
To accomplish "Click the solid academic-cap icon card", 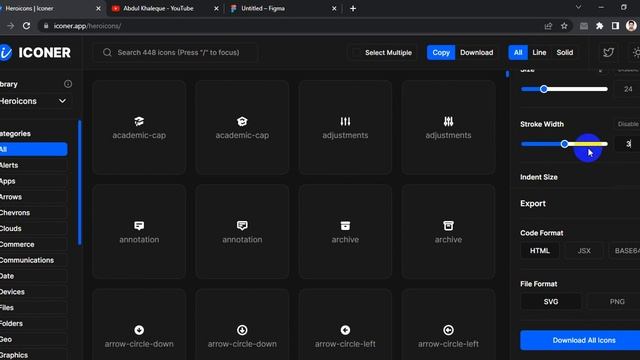I will (139, 127).
